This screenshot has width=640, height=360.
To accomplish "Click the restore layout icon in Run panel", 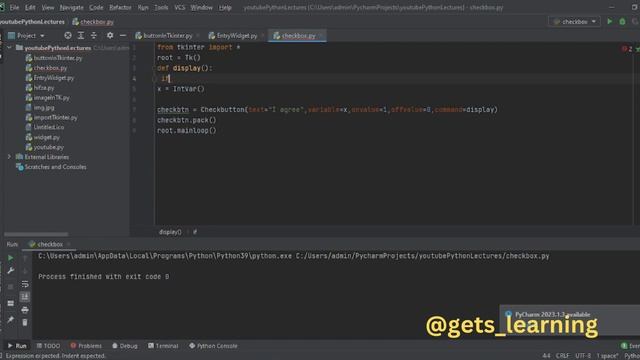I will coord(11,303).
